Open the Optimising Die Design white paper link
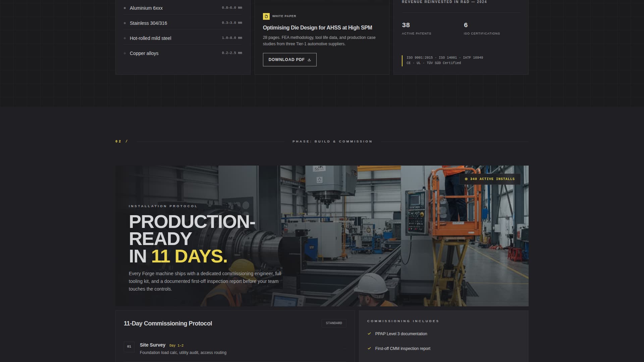The width and height of the screenshot is (644, 362). tap(317, 27)
